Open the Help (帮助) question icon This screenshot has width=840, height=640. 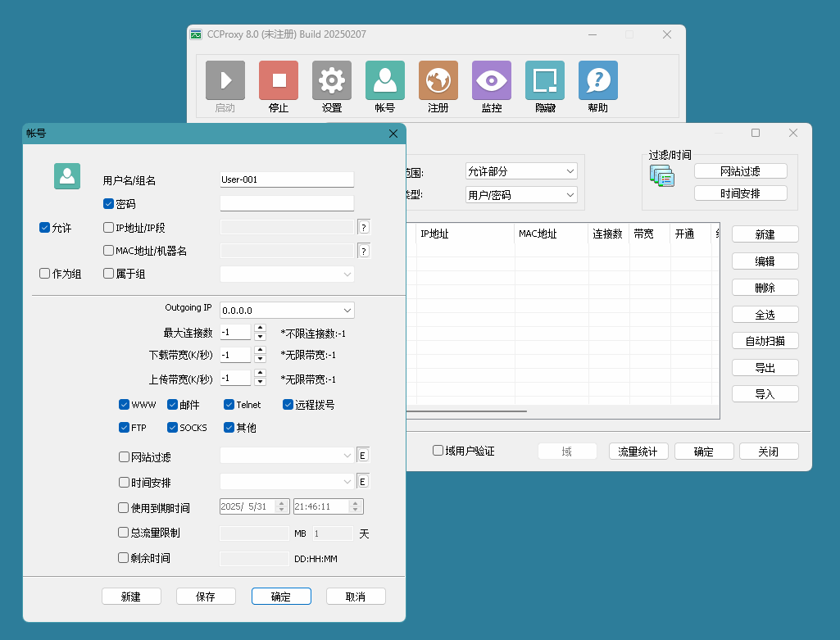coord(598,80)
